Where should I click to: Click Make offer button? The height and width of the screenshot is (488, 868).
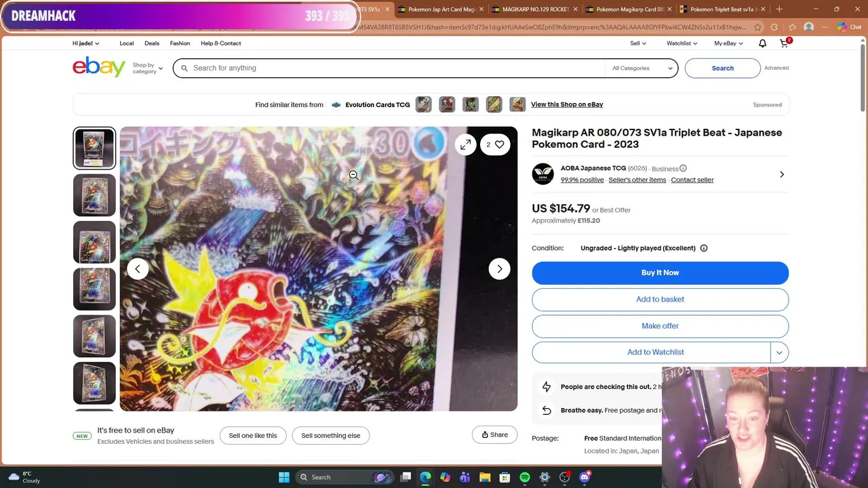[x=660, y=326]
